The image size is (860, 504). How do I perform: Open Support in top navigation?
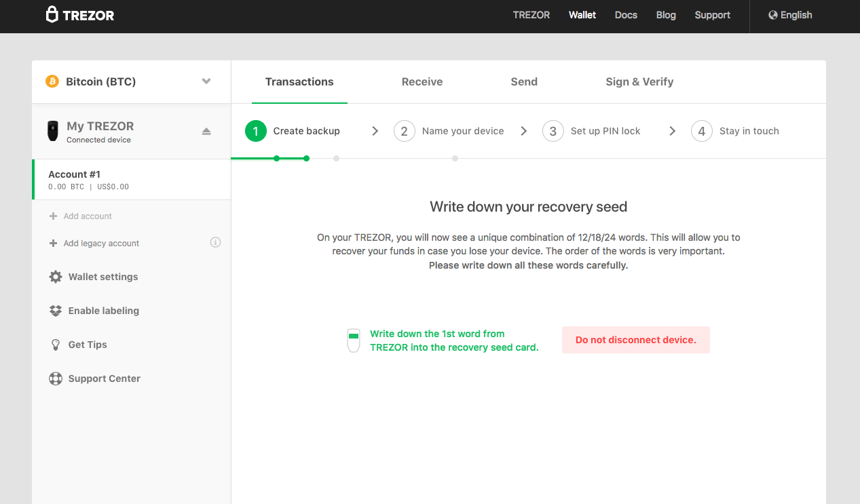(713, 15)
